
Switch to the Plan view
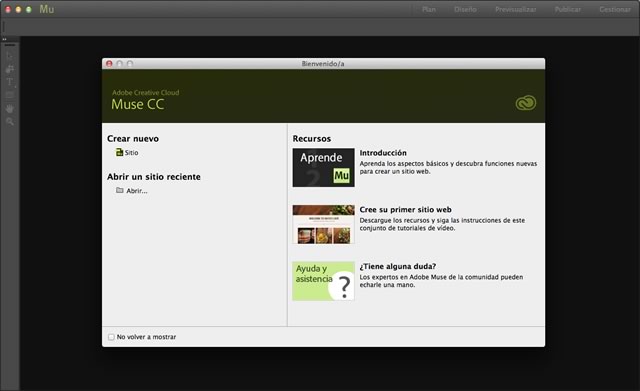[429, 9]
